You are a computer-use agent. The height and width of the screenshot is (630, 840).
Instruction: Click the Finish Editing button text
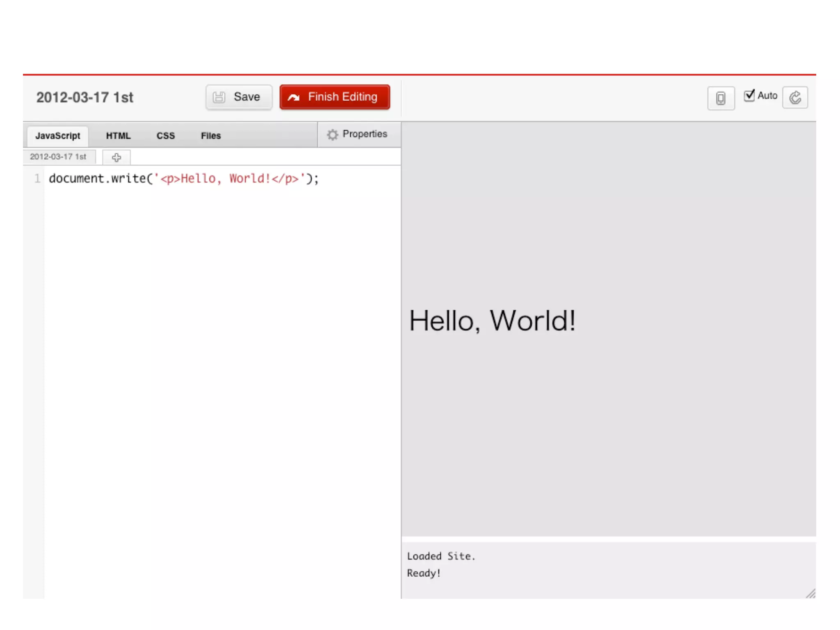(342, 97)
